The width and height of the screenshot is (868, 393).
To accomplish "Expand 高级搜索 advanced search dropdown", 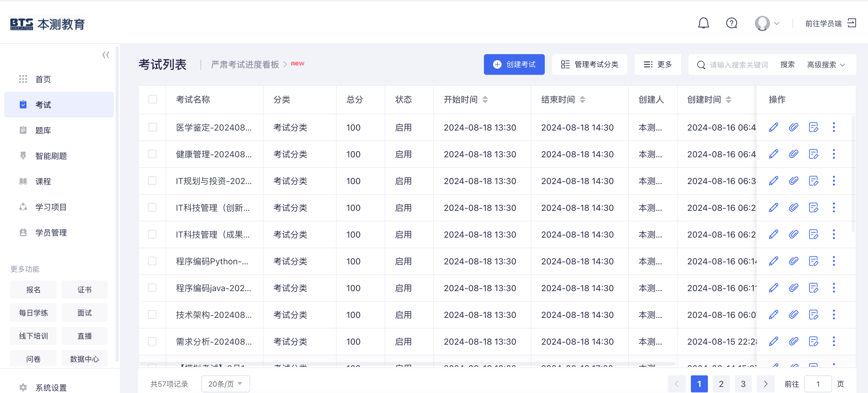I will click(826, 65).
